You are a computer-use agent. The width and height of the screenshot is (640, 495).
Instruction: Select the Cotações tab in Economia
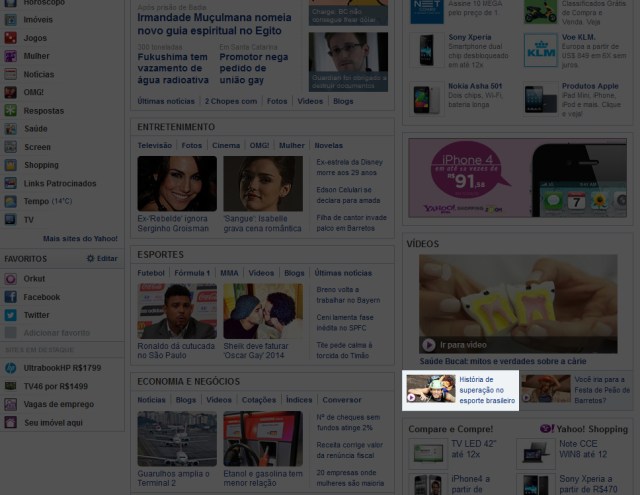tap(258, 400)
